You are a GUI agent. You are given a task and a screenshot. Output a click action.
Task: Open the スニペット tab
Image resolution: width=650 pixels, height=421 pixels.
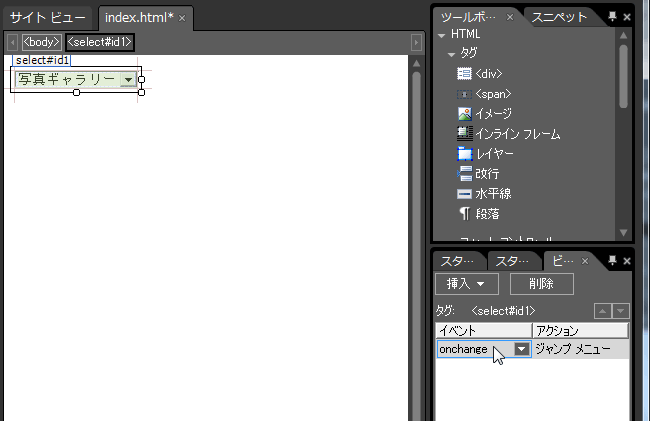point(559,17)
